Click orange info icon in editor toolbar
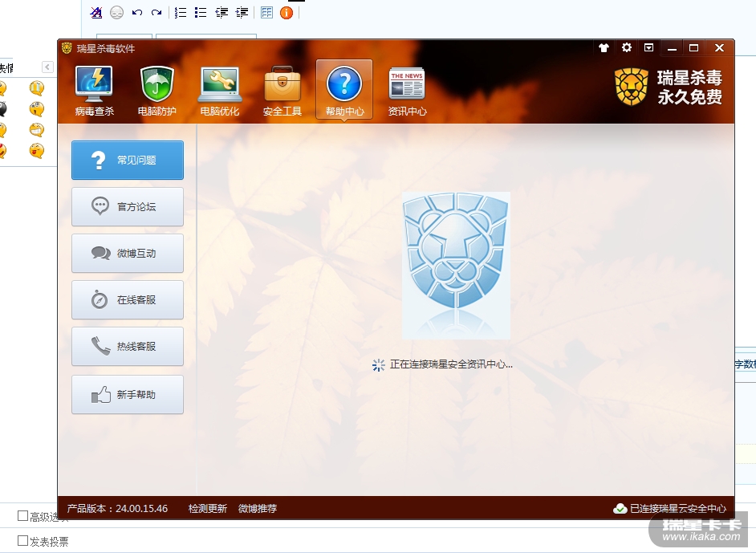 click(287, 13)
